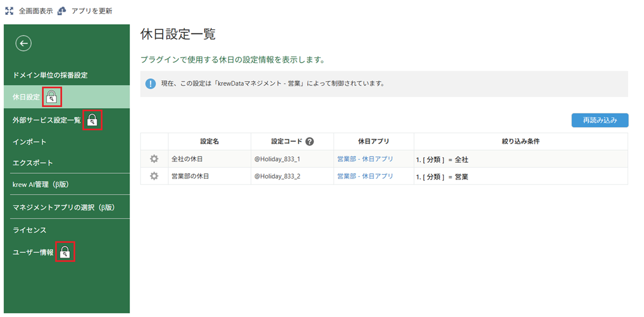The width and height of the screenshot is (644, 317).
Task: Select エクスポート in the sidebar
Action: point(33,163)
